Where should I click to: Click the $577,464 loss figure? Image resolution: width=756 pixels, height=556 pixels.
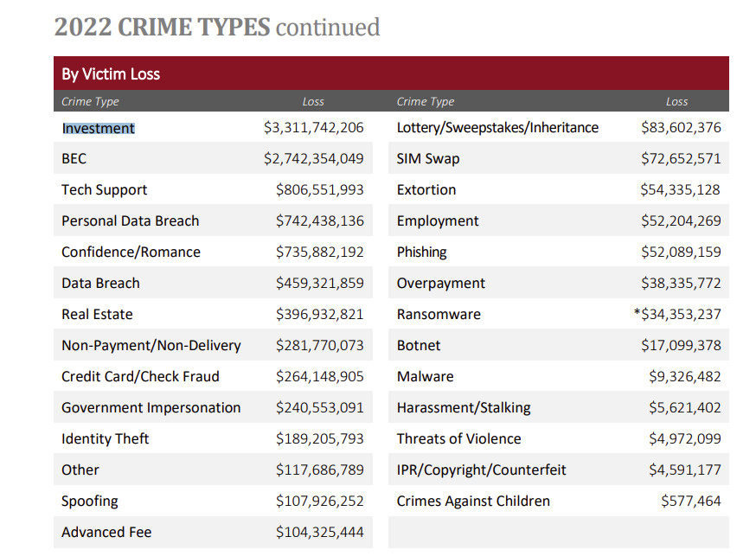pyautogui.click(x=690, y=502)
